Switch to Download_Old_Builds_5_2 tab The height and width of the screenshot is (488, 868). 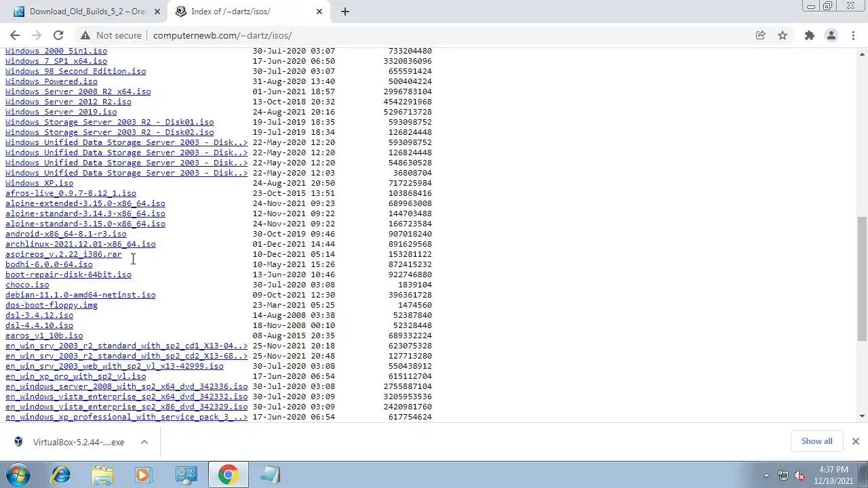click(87, 12)
